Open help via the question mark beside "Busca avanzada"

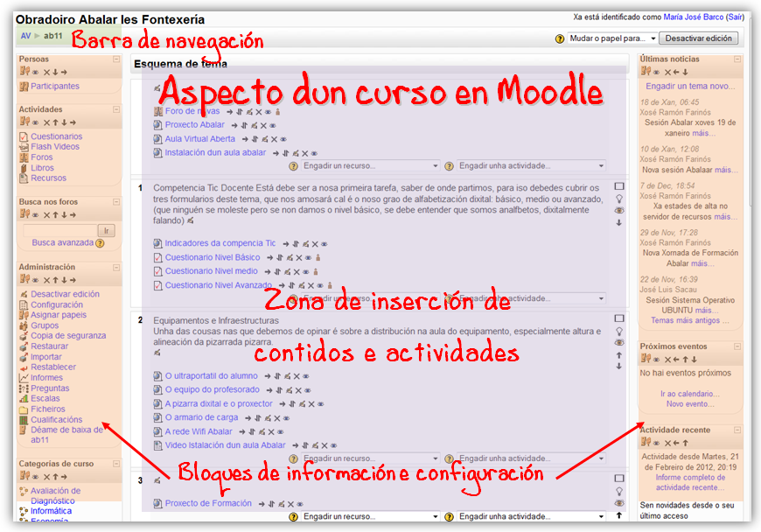[x=98, y=242]
